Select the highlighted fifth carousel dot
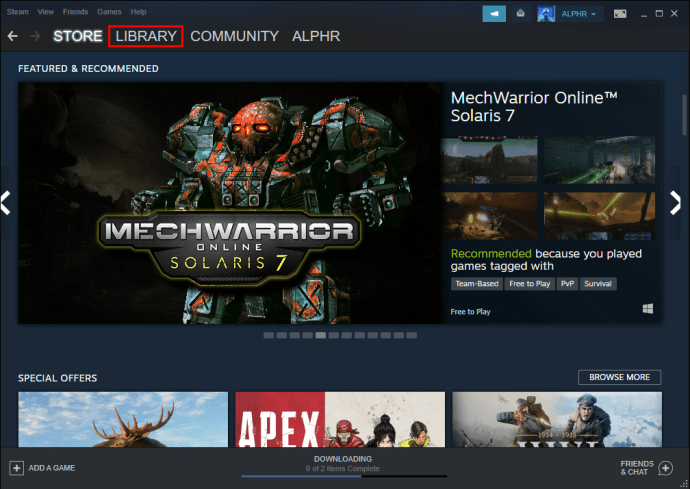Image resolution: width=690 pixels, height=489 pixels. tap(320, 335)
